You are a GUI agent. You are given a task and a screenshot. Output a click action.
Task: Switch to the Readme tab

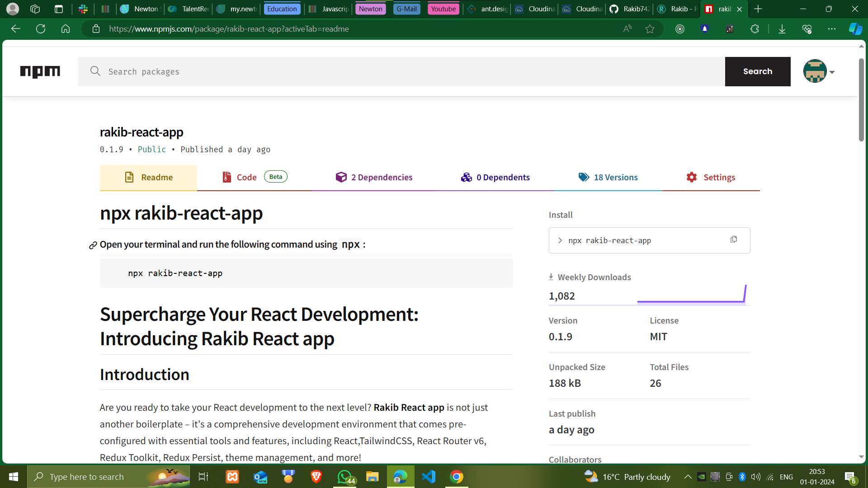coord(148,177)
